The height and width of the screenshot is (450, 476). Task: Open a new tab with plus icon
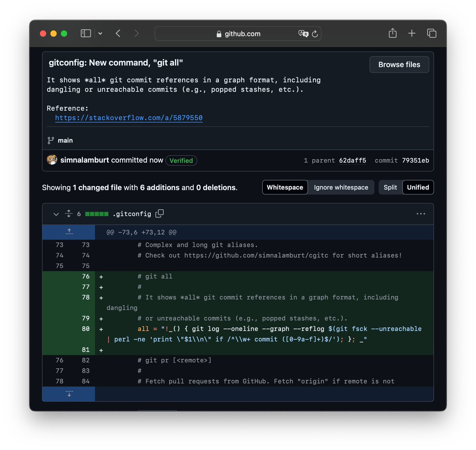click(412, 33)
